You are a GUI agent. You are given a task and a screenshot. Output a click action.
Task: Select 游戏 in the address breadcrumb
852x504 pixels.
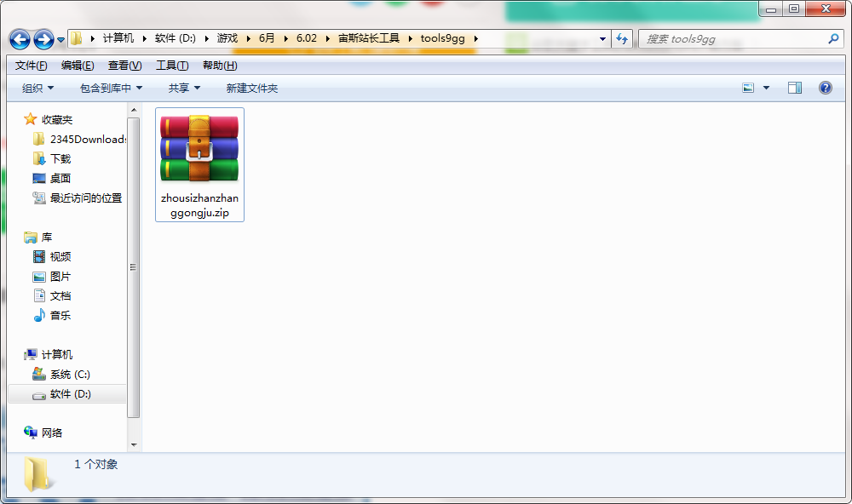click(x=227, y=38)
